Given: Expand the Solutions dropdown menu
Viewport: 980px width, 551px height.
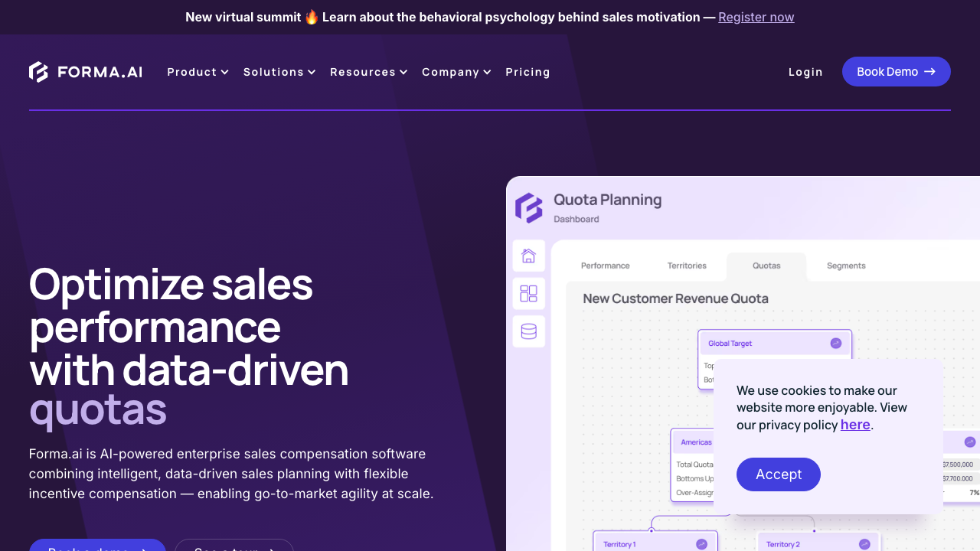Looking at the screenshot, I should click(x=279, y=72).
